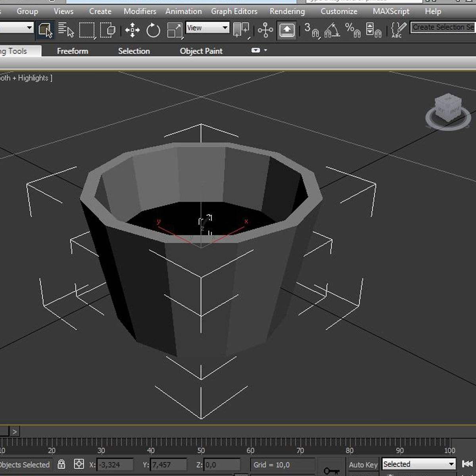
Task: Click the X coordinate field
Action: point(115,464)
